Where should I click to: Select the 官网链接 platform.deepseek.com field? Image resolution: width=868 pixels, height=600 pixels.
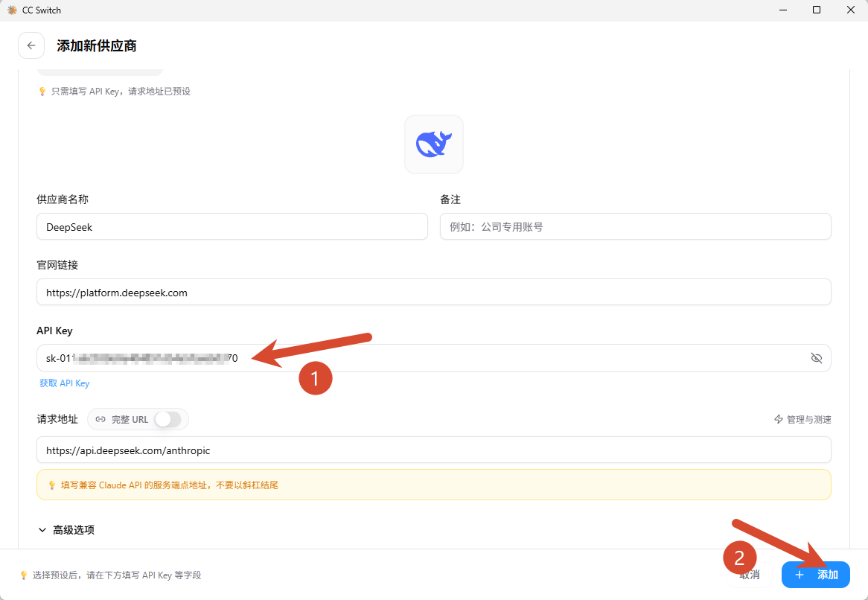tap(434, 292)
